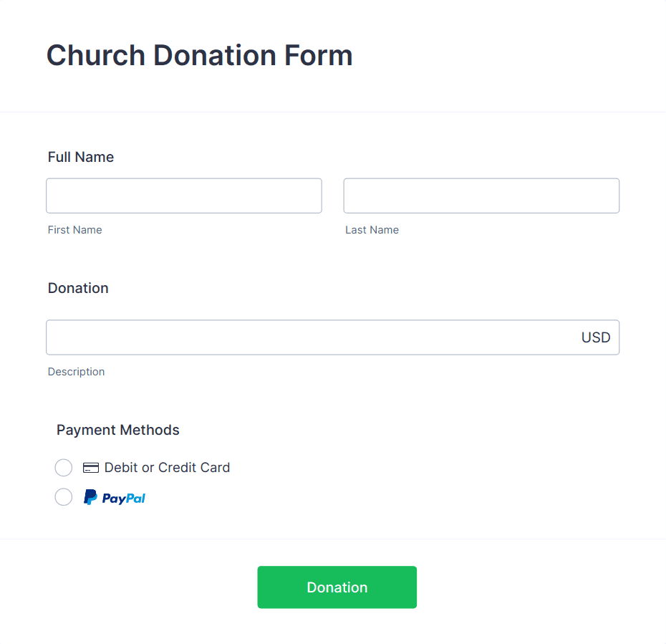Click the Debit or Credit Card label text
Image resolution: width=666 pixels, height=644 pixels.
click(x=167, y=467)
